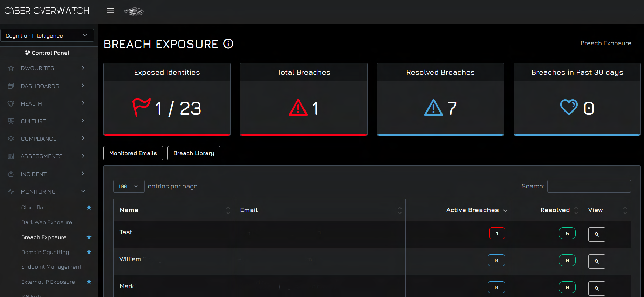Viewport: 644px width, 297px height.
Task: Expand the Compliance menu section
Action: point(49,139)
